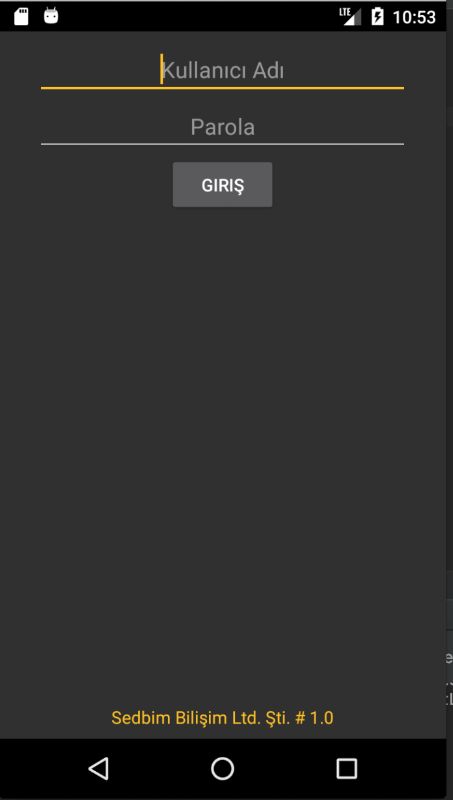Click the yellow underline of Kullanıcı Adı
The width and height of the screenshot is (453, 800).
point(222,88)
